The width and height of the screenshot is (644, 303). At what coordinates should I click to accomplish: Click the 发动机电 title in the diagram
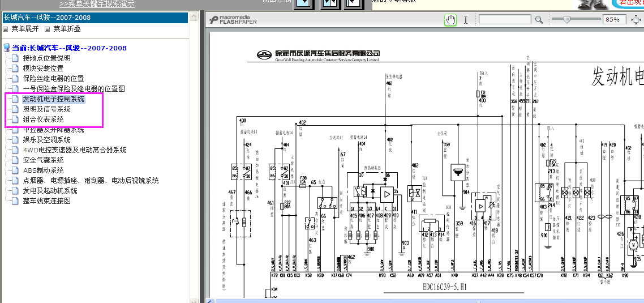(x=618, y=76)
